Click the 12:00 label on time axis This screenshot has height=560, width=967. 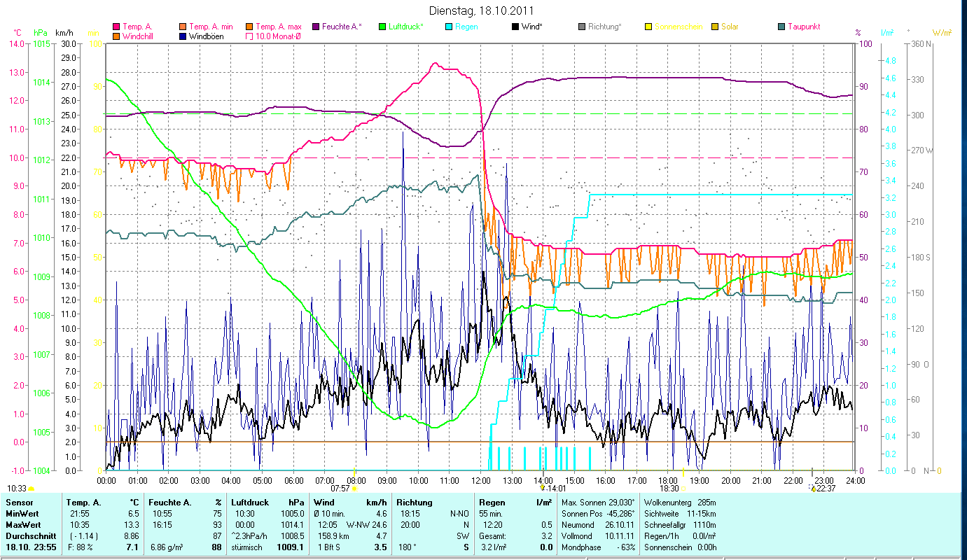click(x=481, y=481)
